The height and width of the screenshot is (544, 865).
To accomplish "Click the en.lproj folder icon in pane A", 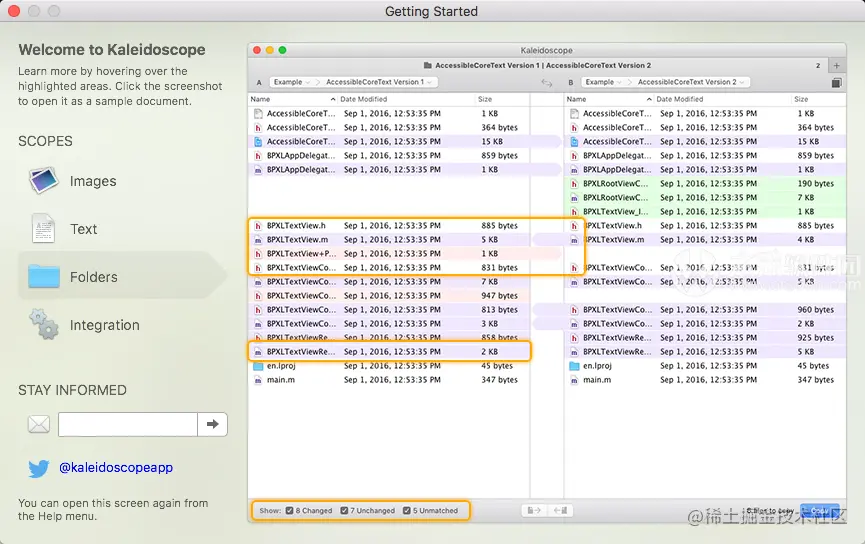I will coord(258,366).
